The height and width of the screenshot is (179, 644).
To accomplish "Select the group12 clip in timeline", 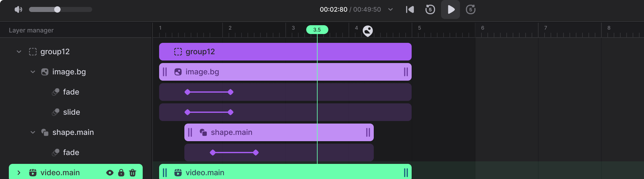I will tap(285, 52).
